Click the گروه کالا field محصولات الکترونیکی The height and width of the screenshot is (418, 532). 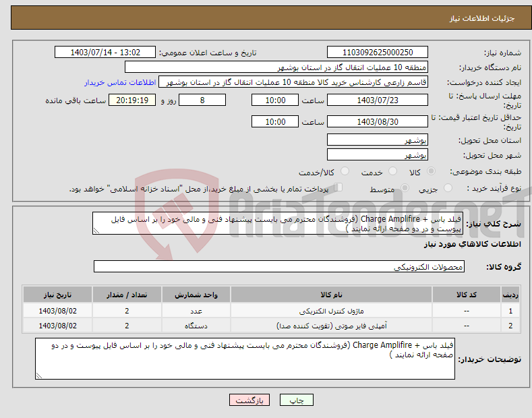(x=279, y=267)
